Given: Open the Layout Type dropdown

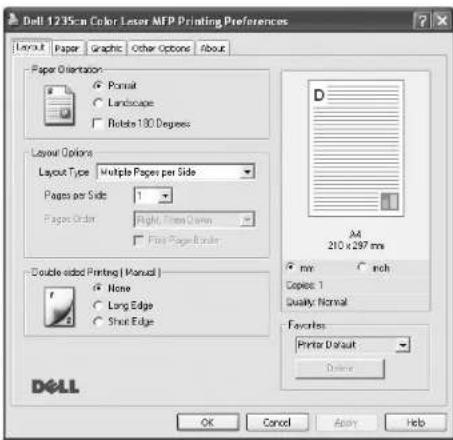Looking at the screenshot, I should coord(247,172).
